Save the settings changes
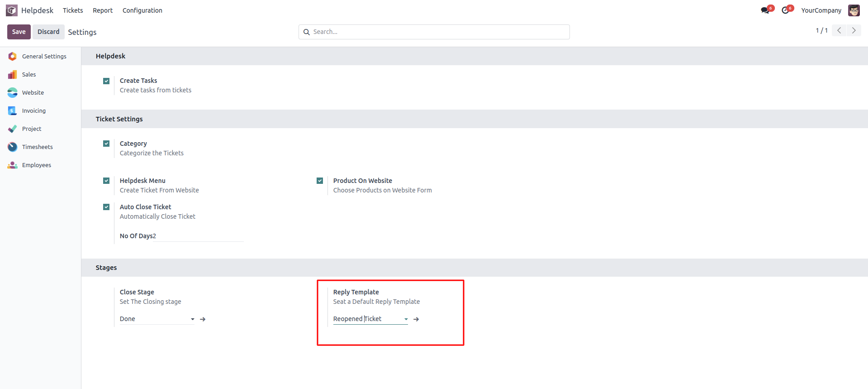 click(x=19, y=32)
